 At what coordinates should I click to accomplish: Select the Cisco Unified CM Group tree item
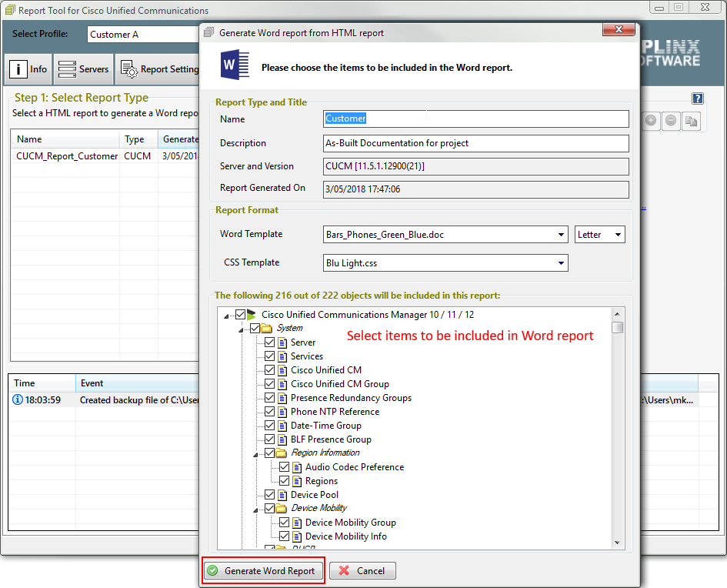(340, 384)
